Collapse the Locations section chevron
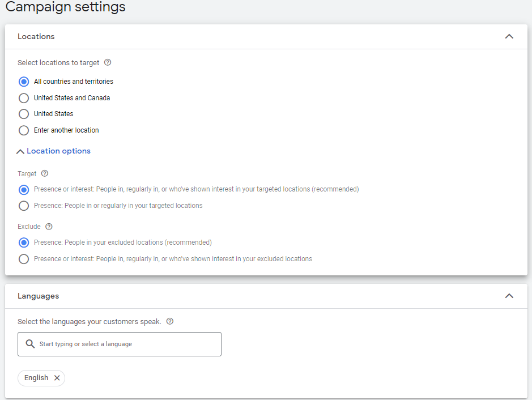The image size is (532, 400). click(x=509, y=36)
